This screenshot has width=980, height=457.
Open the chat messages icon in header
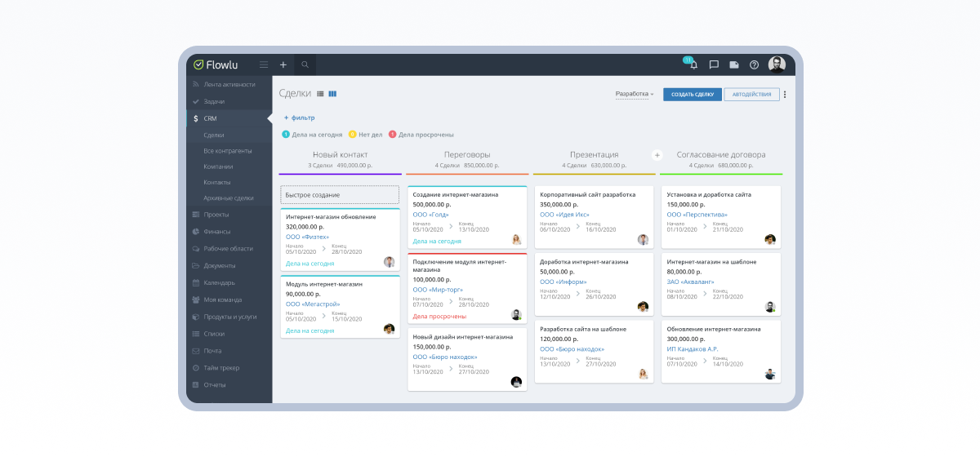pos(714,64)
